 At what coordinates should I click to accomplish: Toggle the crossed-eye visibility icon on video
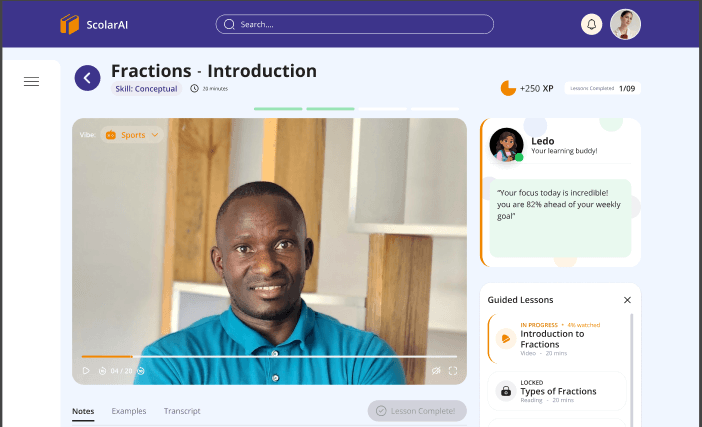(436, 371)
